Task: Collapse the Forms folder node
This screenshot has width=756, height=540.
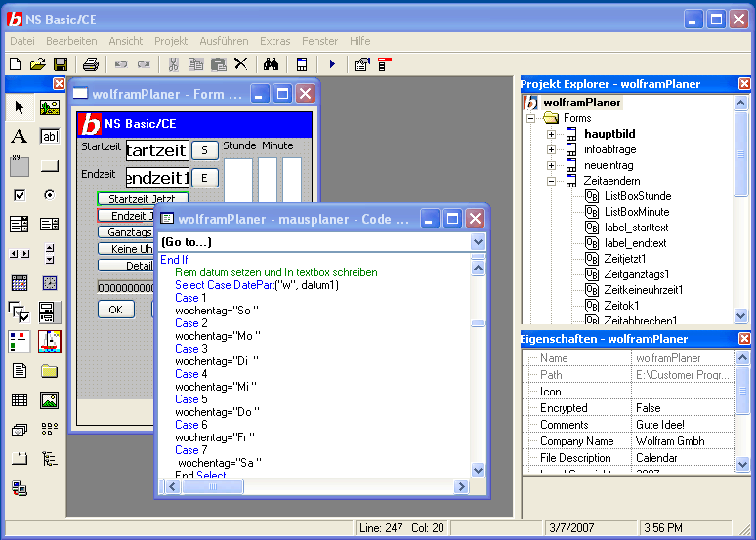Action: click(530, 118)
